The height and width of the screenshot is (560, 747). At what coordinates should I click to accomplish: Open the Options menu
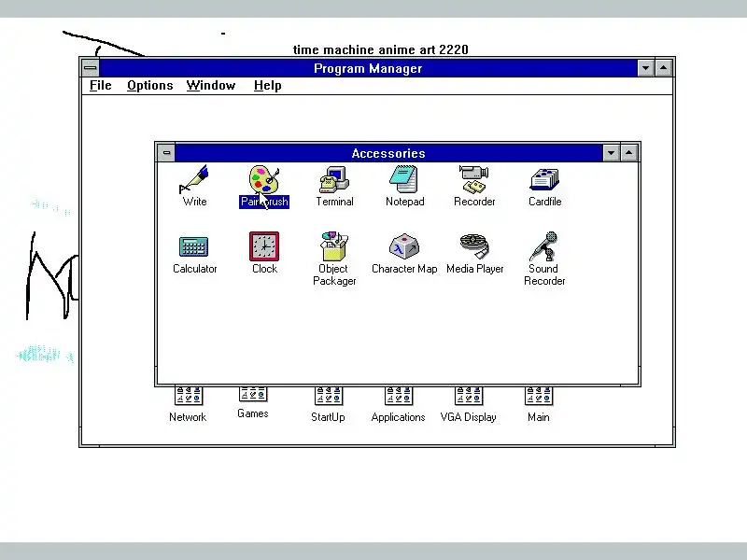[150, 86]
